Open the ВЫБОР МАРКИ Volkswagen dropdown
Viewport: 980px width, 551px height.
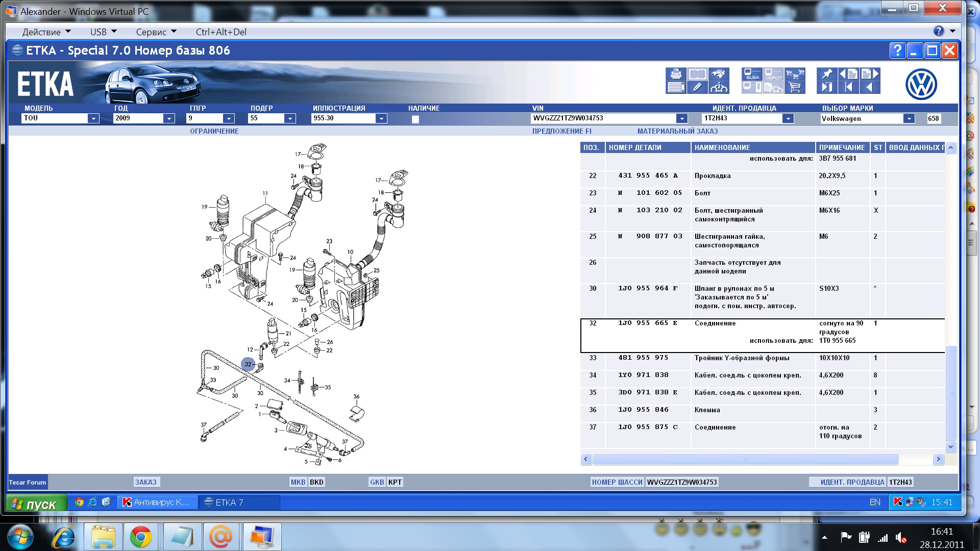click(909, 118)
